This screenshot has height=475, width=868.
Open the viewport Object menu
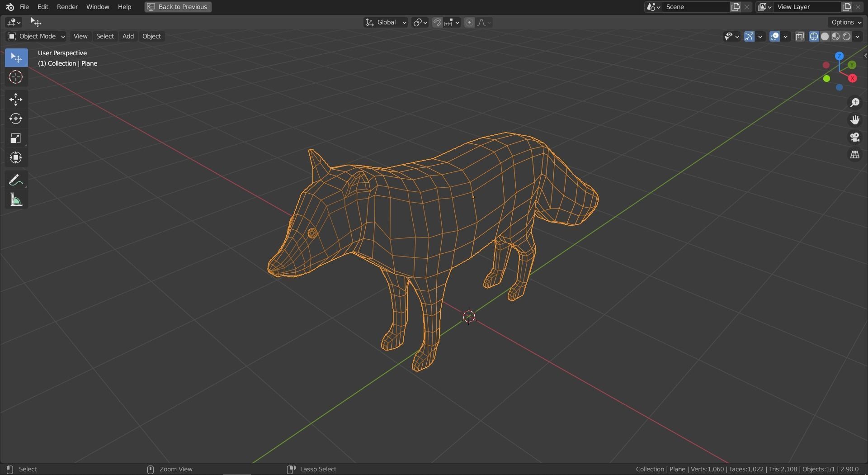151,36
